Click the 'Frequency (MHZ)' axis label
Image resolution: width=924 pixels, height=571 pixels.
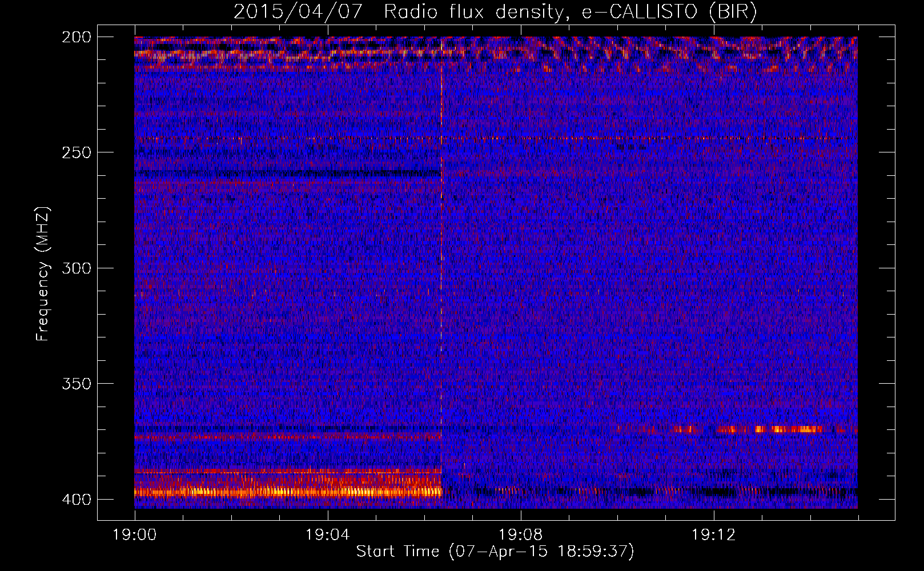43,274
